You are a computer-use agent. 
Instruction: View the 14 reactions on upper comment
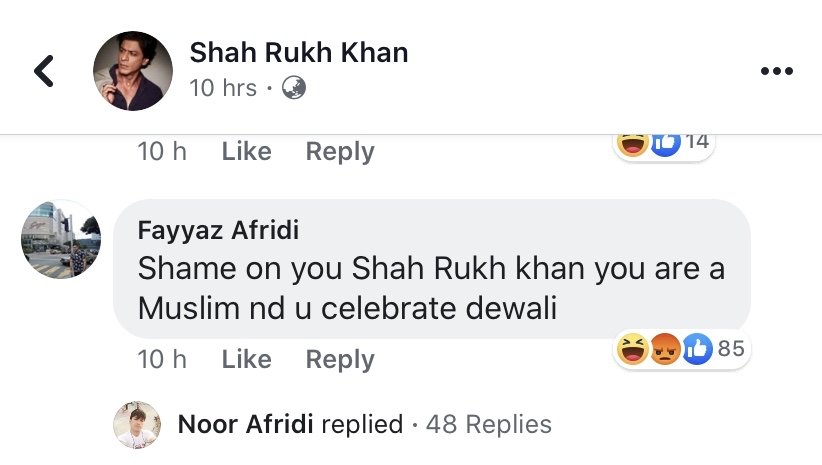click(x=696, y=142)
